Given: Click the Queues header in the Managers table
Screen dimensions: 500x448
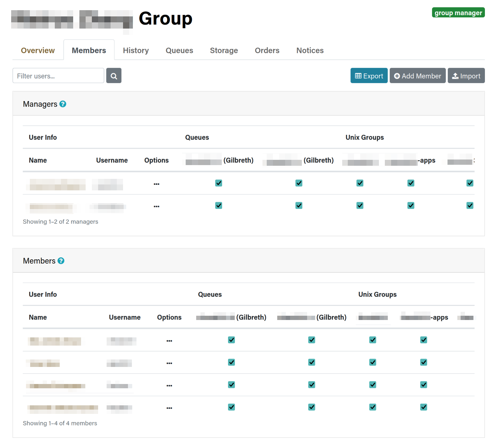Looking at the screenshot, I should (x=197, y=138).
